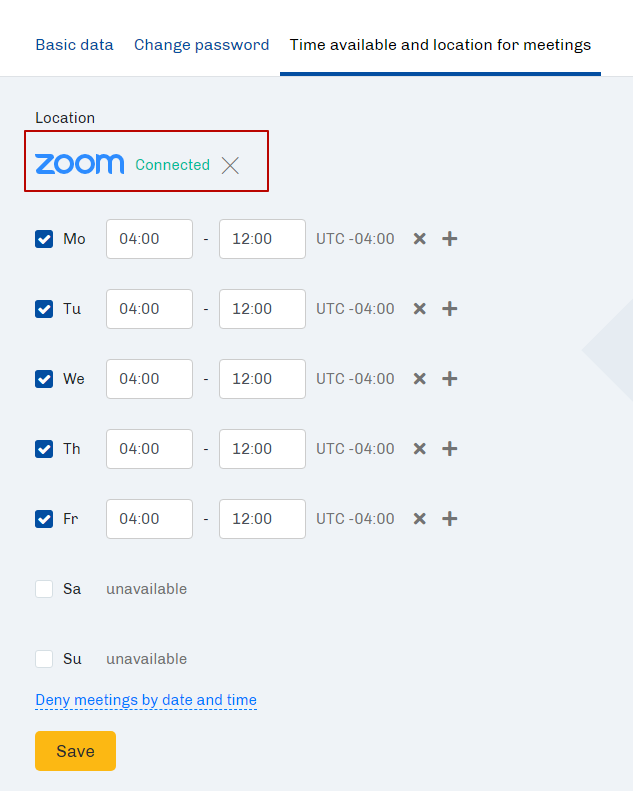Open Monday start time 04:00 field
The height and width of the screenshot is (791, 633).
tap(149, 239)
